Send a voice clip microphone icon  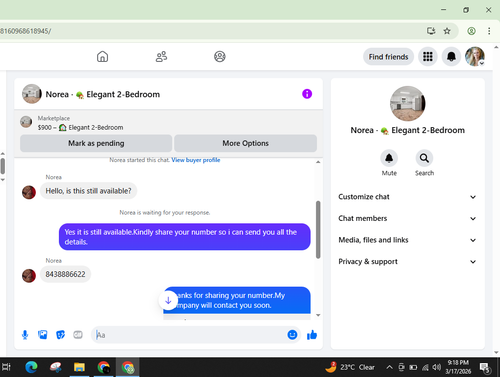click(25, 335)
